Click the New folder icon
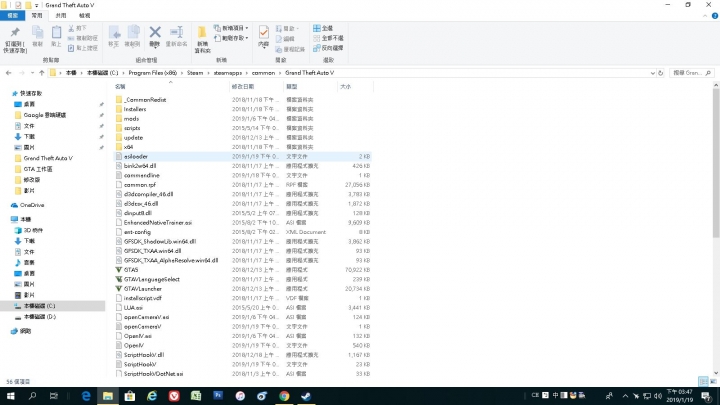 pos(202,32)
